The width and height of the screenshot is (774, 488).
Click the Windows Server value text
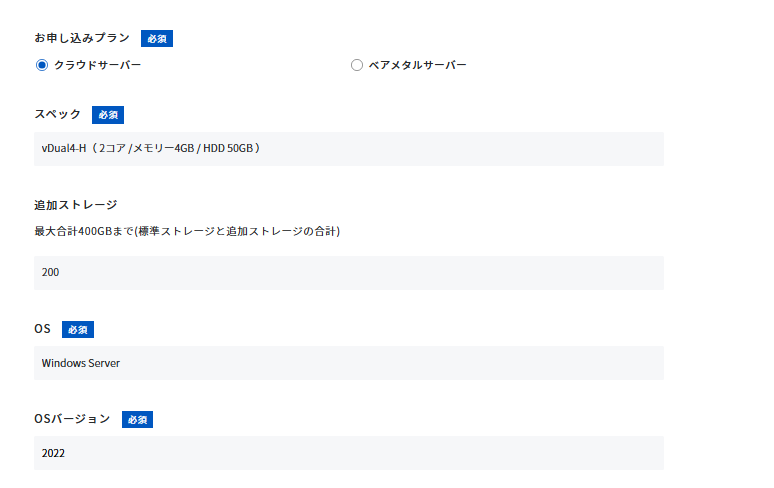[x=81, y=363]
